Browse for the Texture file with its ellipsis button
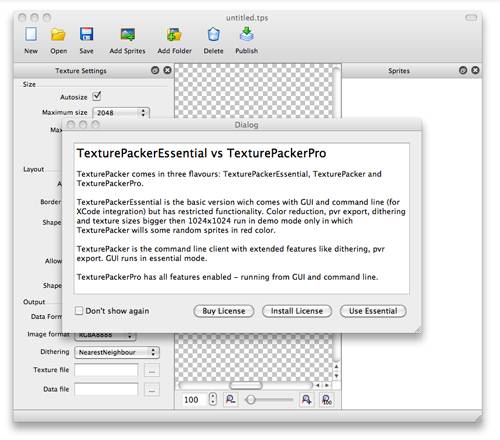This screenshot has height=440, width=500. (152, 371)
